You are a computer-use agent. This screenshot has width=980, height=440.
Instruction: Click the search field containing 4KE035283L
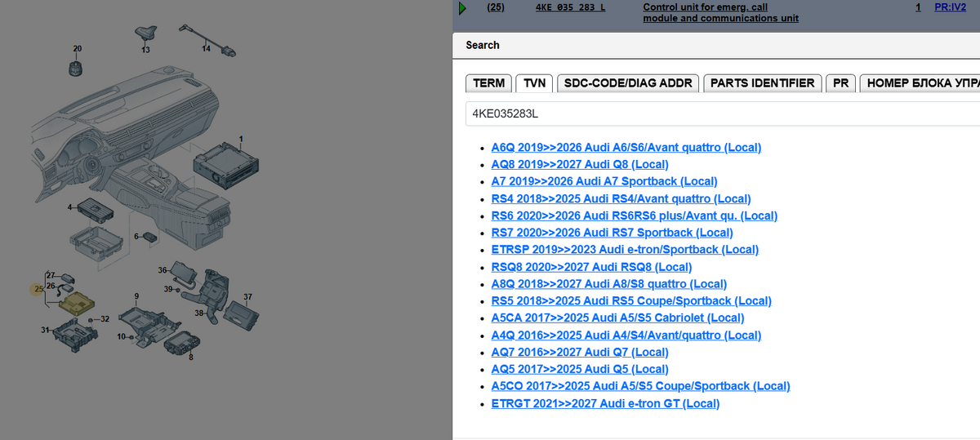(x=723, y=114)
